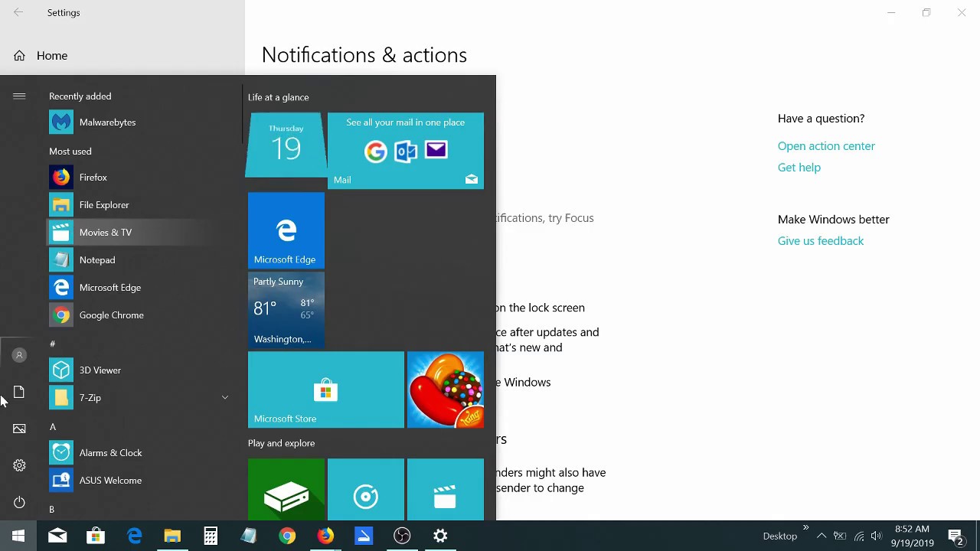Open the blue scanner app in taskbar
This screenshot has width=980, height=551.
click(x=364, y=536)
